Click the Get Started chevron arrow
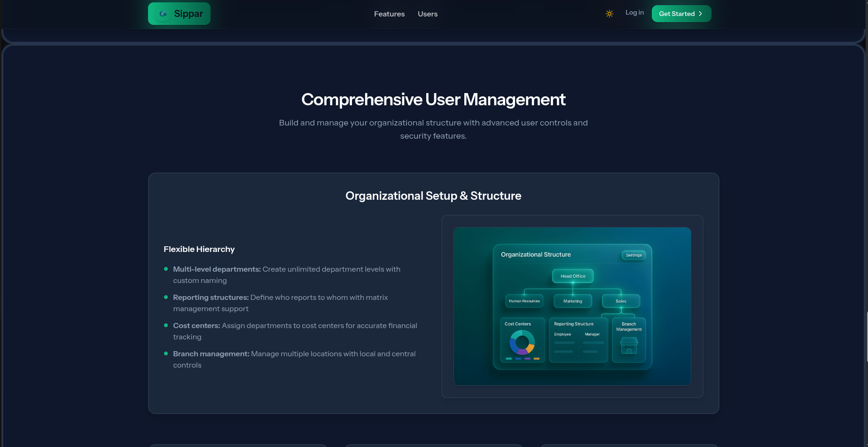Screen dimensions: 868x447 [x=700, y=14]
